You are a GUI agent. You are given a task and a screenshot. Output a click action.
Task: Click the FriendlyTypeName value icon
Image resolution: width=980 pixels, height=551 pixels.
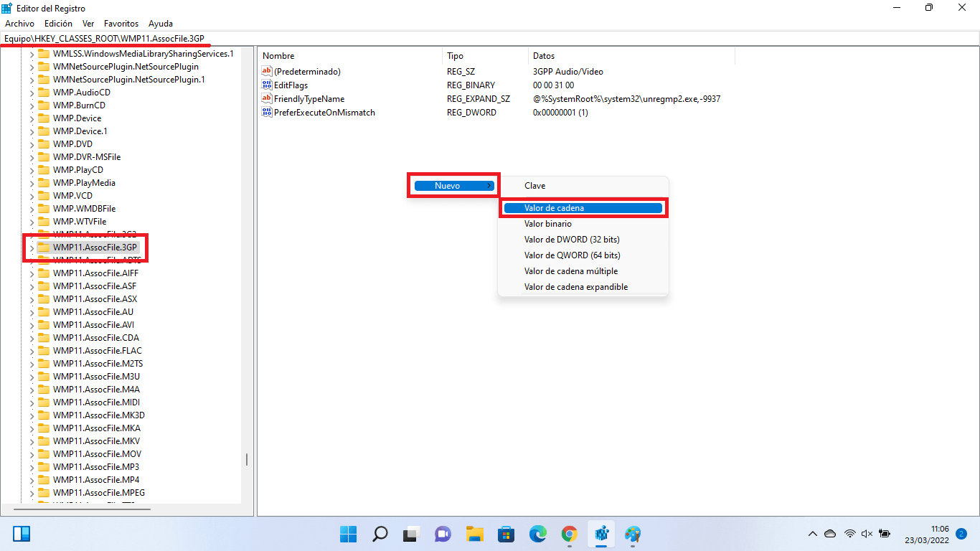pos(268,99)
